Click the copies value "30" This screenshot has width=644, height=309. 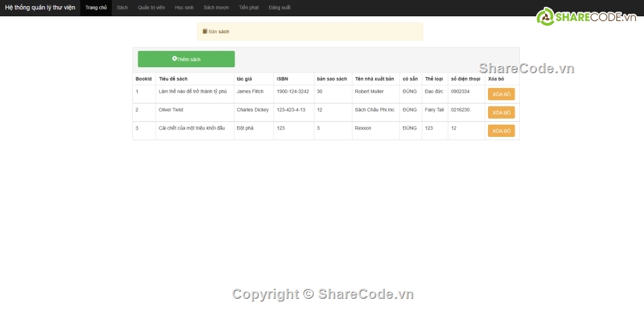(x=319, y=91)
